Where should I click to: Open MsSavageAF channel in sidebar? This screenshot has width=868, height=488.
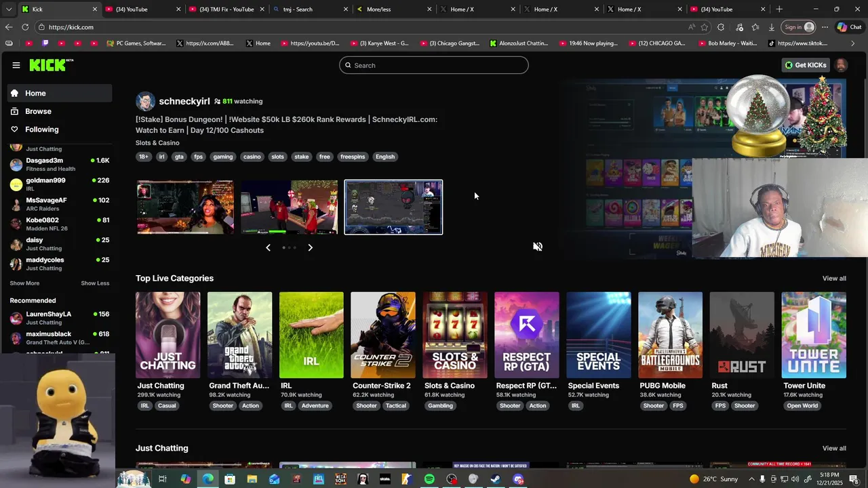coord(60,204)
